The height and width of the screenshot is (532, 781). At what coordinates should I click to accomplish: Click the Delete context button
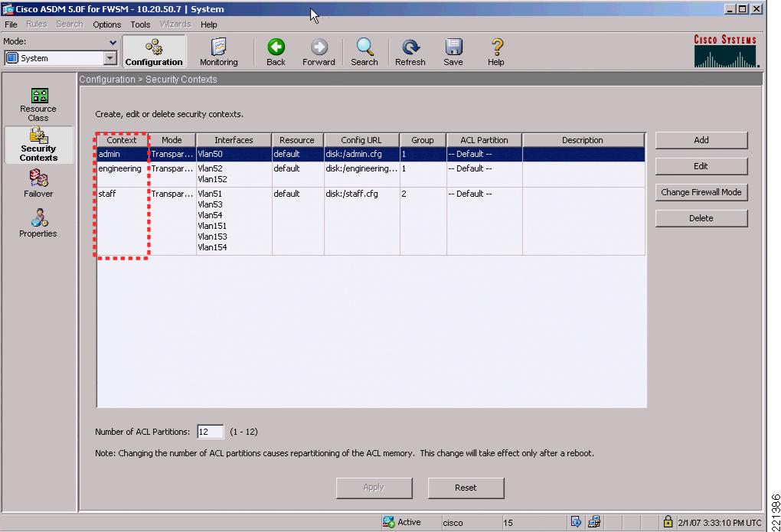(701, 218)
